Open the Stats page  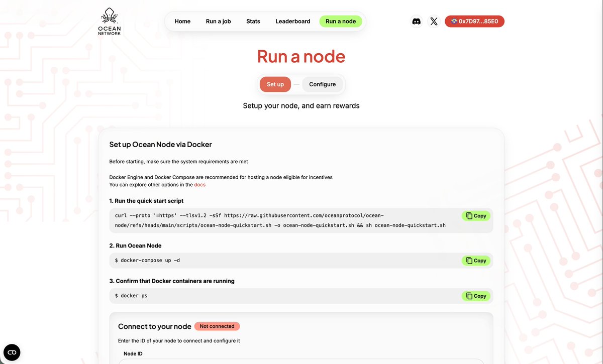click(x=253, y=22)
